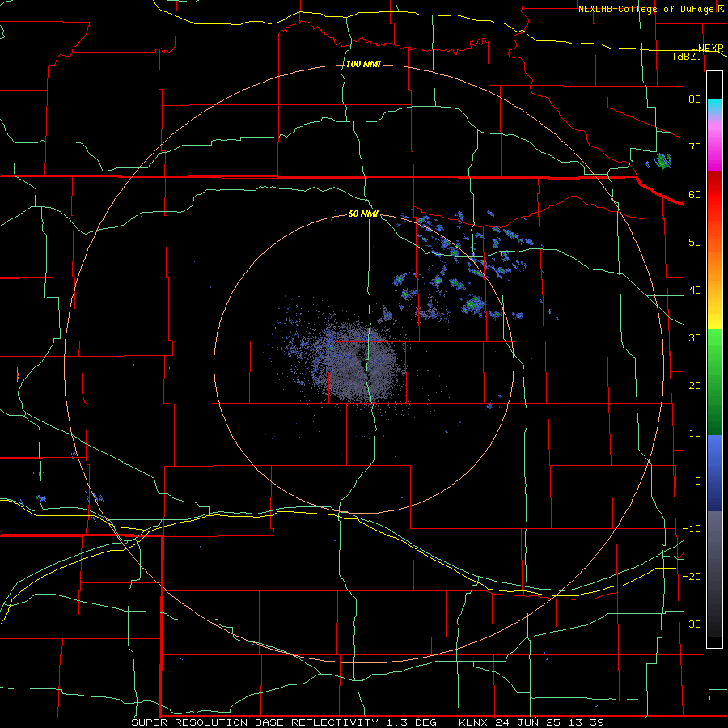728x728 pixels.
Task: Click the 0 value on the color scale
Action: (x=698, y=481)
